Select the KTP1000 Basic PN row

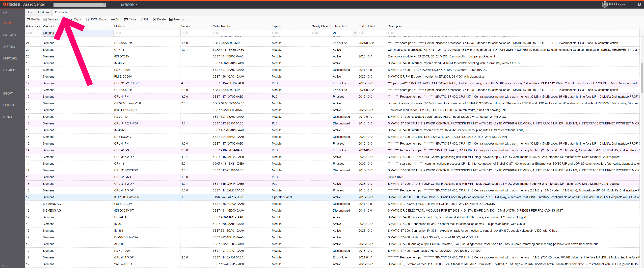333,197
